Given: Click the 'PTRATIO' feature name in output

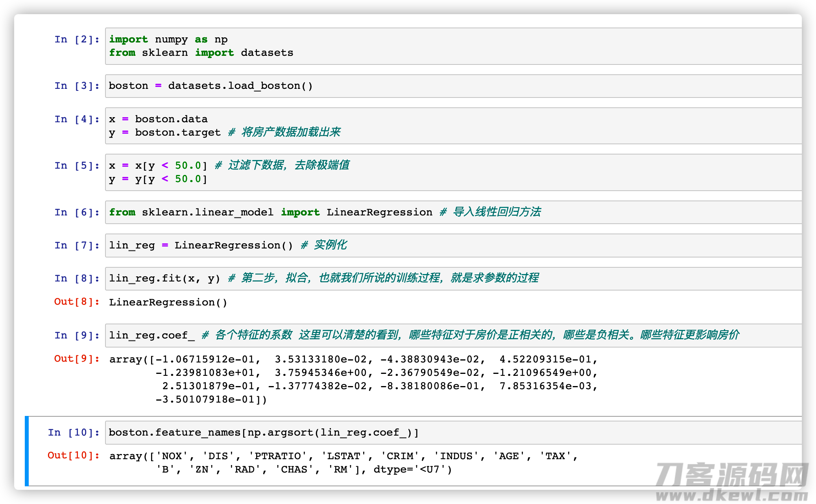Looking at the screenshot, I should click(x=278, y=456).
